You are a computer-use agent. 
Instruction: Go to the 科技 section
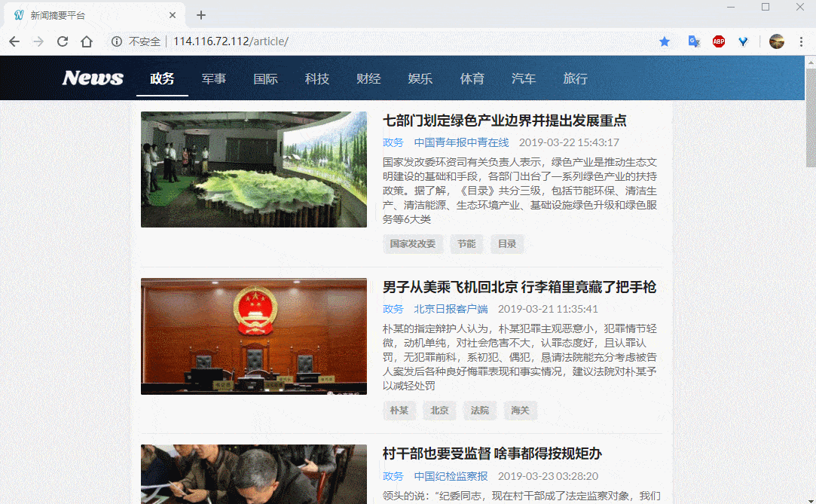(317, 78)
